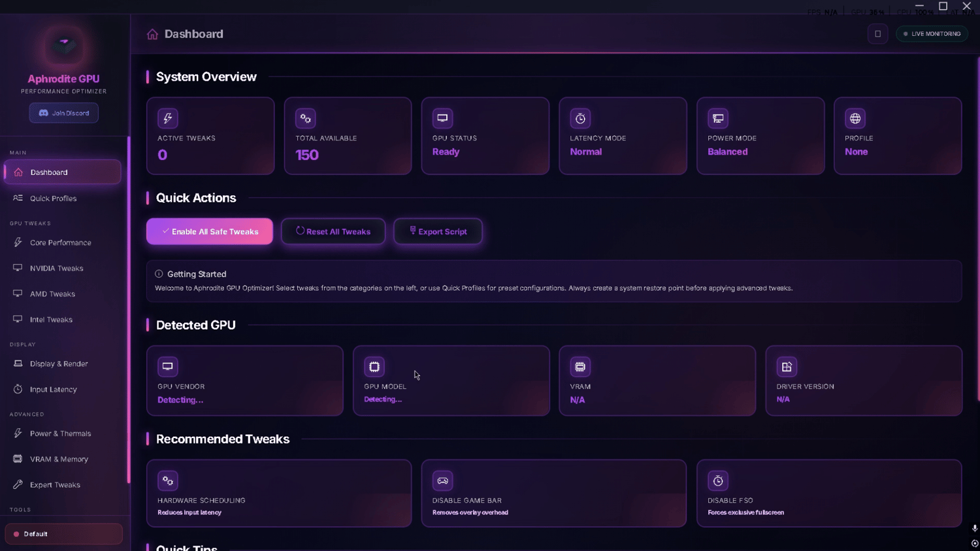980x551 pixels.
Task: Click Export Script button
Action: [438, 232]
